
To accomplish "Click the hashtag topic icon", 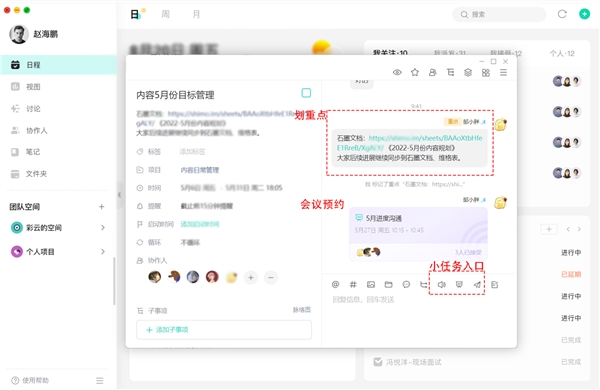I will pyautogui.click(x=353, y=284).
